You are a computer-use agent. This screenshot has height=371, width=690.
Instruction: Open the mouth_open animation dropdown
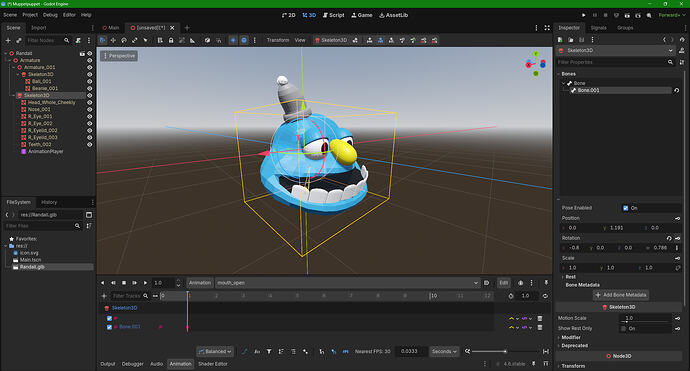pyautogui.click(x=348, y=283)
